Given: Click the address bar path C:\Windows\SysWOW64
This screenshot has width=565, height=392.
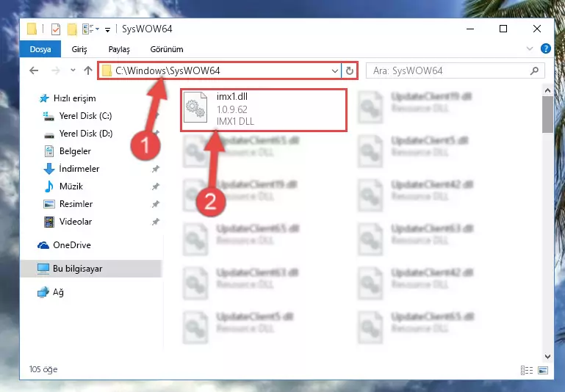Looking at the screenshot, I should (x=168, y=70).
